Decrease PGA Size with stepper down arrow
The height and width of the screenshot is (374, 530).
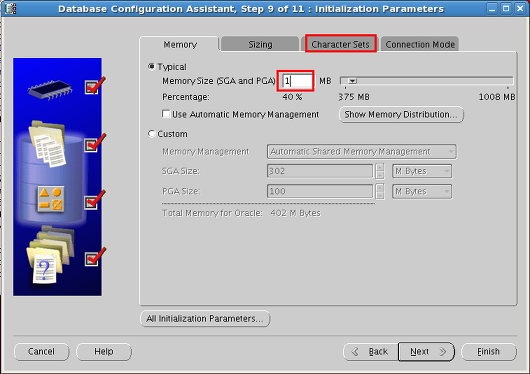click(x=380, y=195)
